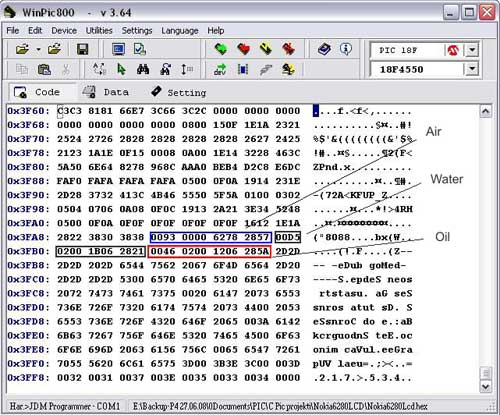Click the greyed Copy icon
This screenshot has width=500, height=415.
point(22,69)
